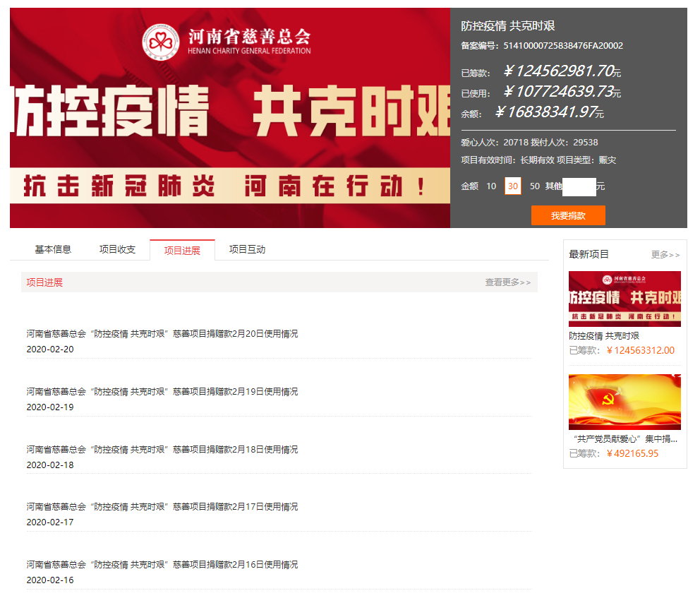The width and height of the screenshot is (700, 610).
Task: Click the orange 我要捐款 button
Action: (568, 215)
